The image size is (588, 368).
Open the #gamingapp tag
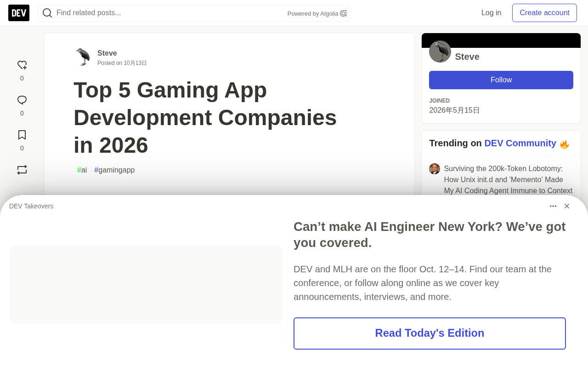tap(114, 170)
